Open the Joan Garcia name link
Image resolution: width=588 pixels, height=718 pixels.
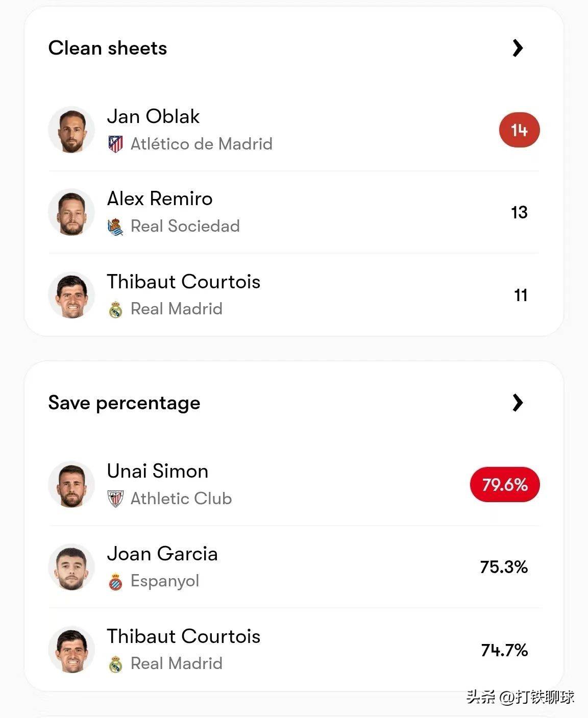tap(162, 554)
